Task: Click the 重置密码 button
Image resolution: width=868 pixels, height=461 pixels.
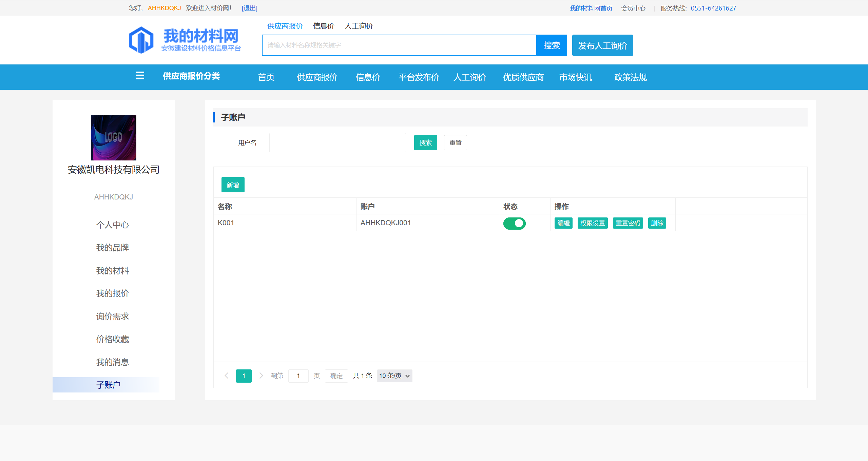Action: point(628,223)
